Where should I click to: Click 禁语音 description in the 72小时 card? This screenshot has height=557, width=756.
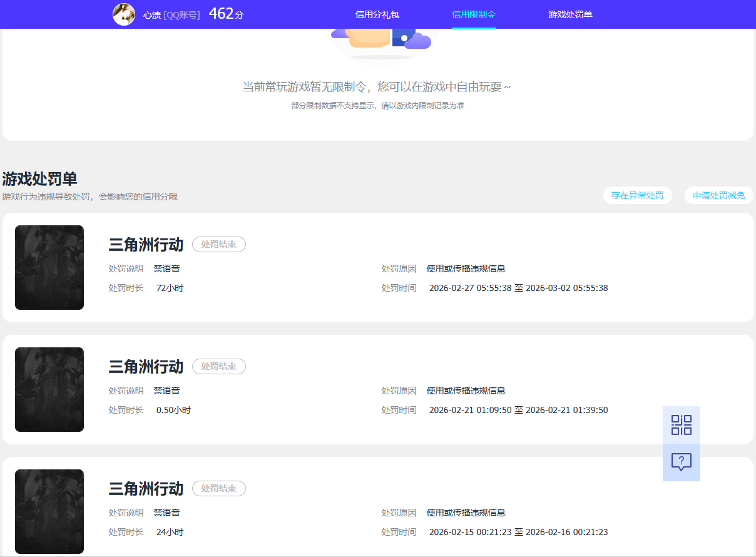click(x=167, y=268)
